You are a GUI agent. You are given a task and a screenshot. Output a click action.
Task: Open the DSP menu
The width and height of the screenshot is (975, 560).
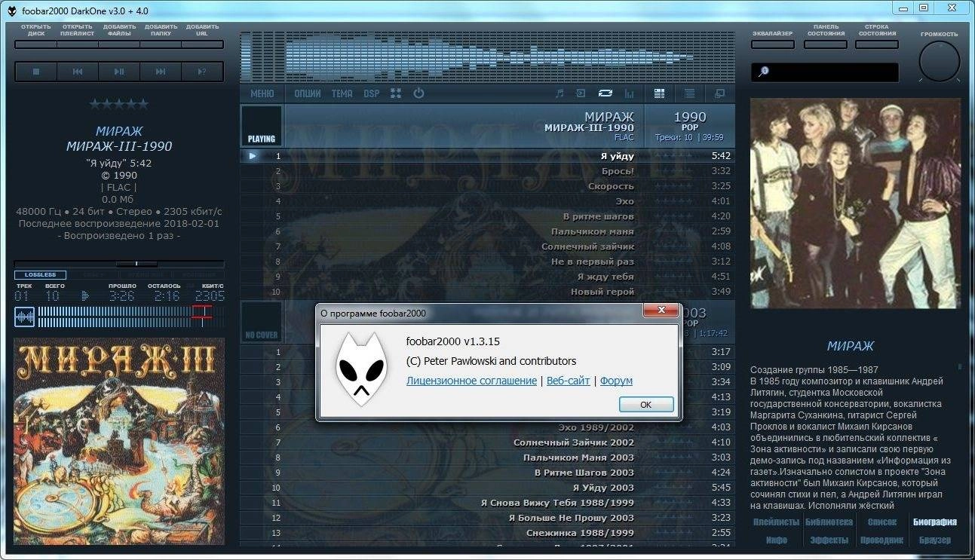click(371, 93)
